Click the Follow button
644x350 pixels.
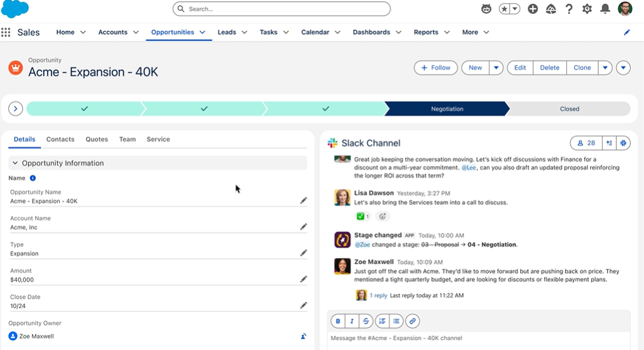tap(436, 68)
